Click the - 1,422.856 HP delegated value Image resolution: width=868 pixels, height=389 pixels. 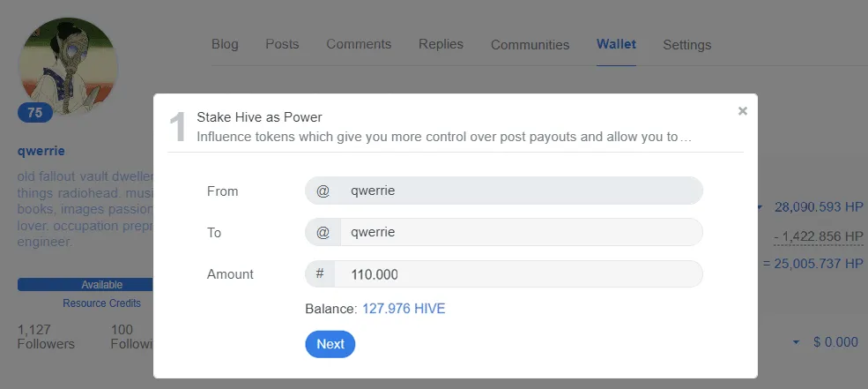(819, 236)
